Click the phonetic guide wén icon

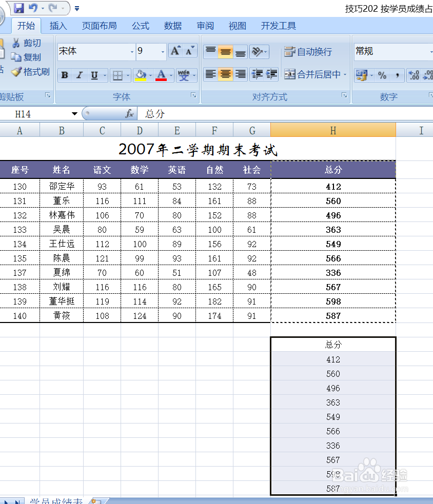[184, 75]
